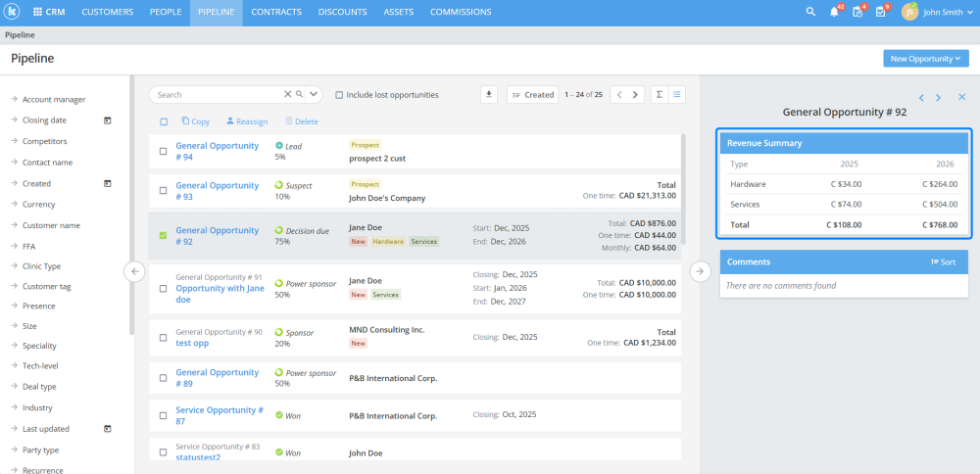Viewport: 980px width, 474px height.
Task: Show previous opportunity in detail panel
Action: (921, 97)
